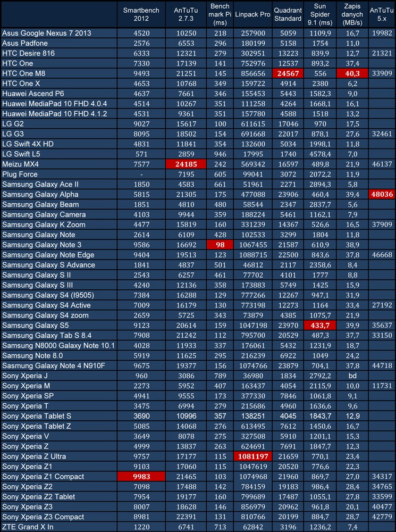The image size is (396, 532).
Task: Select the Samsung Galaxy S Advance row name
Action: click(x=48, y=265)
